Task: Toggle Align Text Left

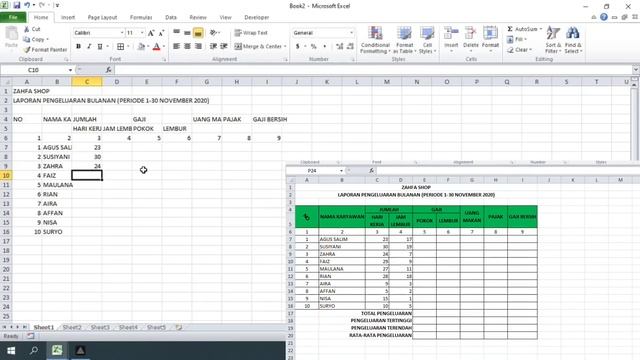Action: pos(176,47)
